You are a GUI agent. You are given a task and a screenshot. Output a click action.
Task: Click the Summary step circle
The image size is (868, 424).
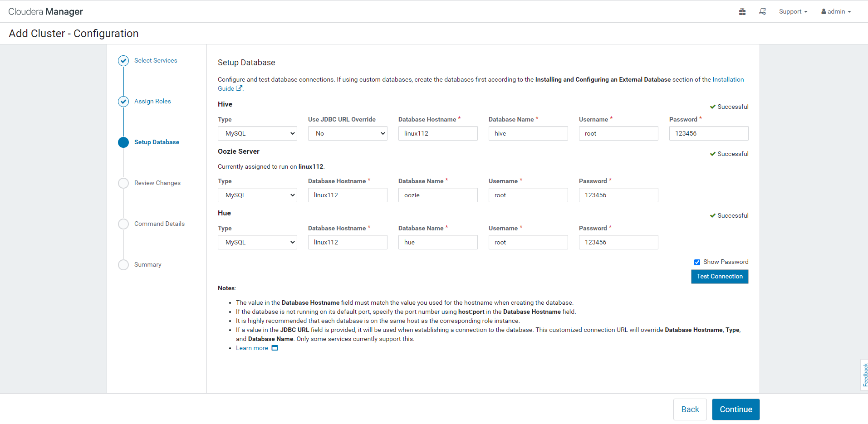123,265
